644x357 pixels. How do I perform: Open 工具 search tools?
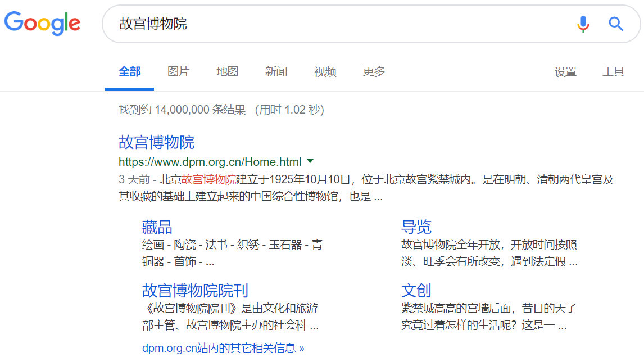point(613,72)
